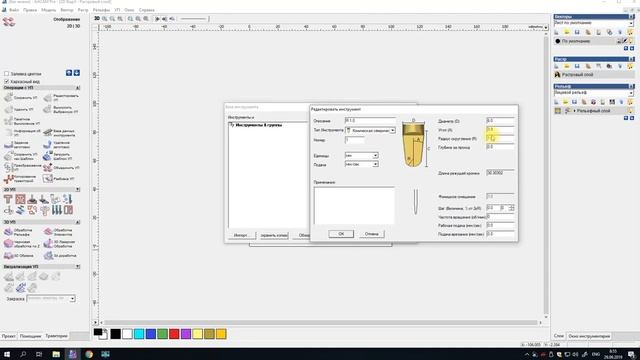Click 3D laser machining (3D Лазерная обработка) icon

(x=48, y=244)
